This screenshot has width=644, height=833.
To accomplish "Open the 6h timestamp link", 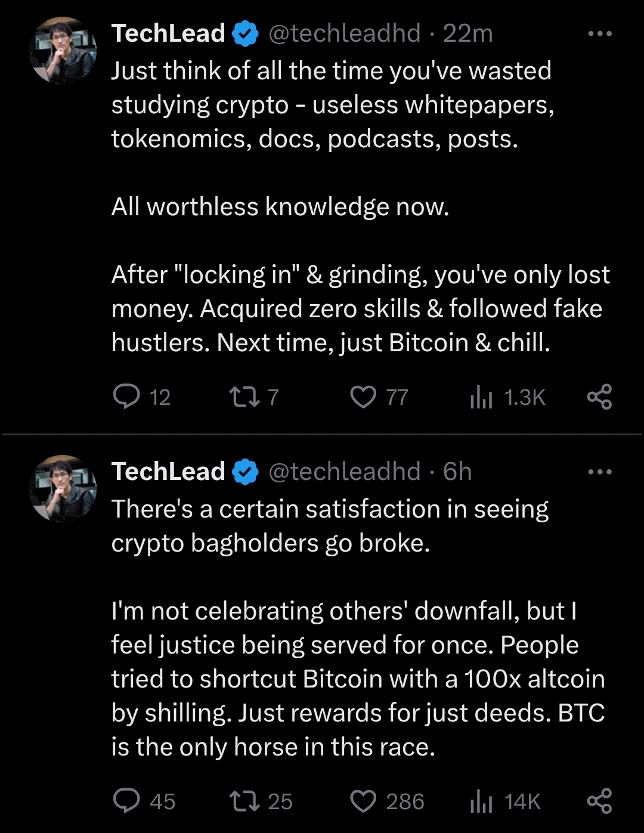I will coord(457,472).
